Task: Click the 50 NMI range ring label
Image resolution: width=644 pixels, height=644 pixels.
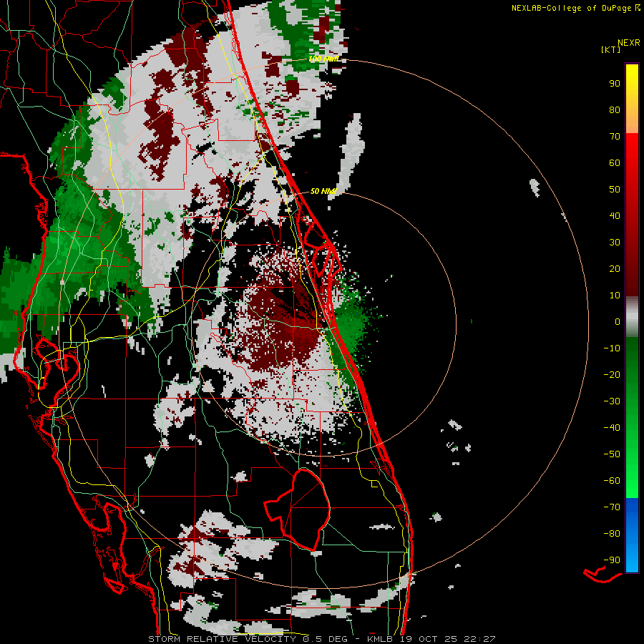Action: click(323, 191)
